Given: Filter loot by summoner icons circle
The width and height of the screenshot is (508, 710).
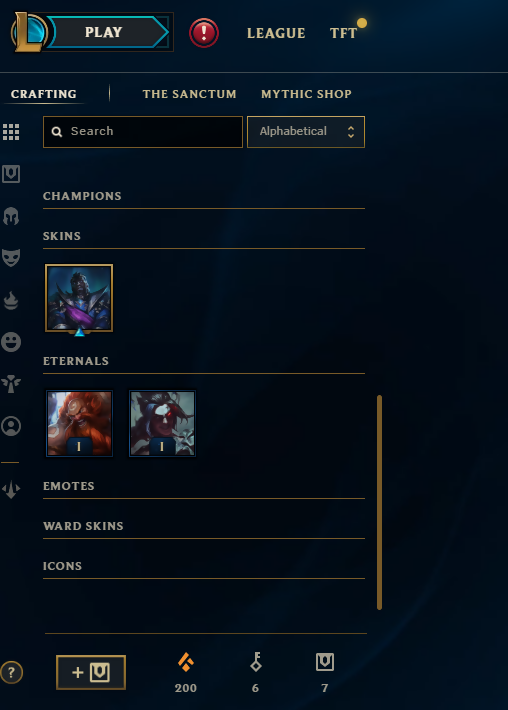Looking at the screenshot, I should [x=11, y=426].
